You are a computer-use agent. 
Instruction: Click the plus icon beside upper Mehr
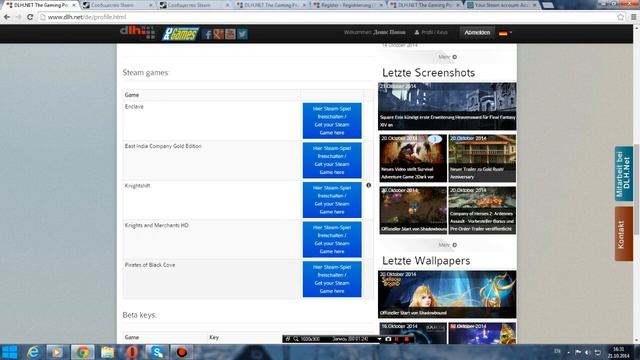455,57
